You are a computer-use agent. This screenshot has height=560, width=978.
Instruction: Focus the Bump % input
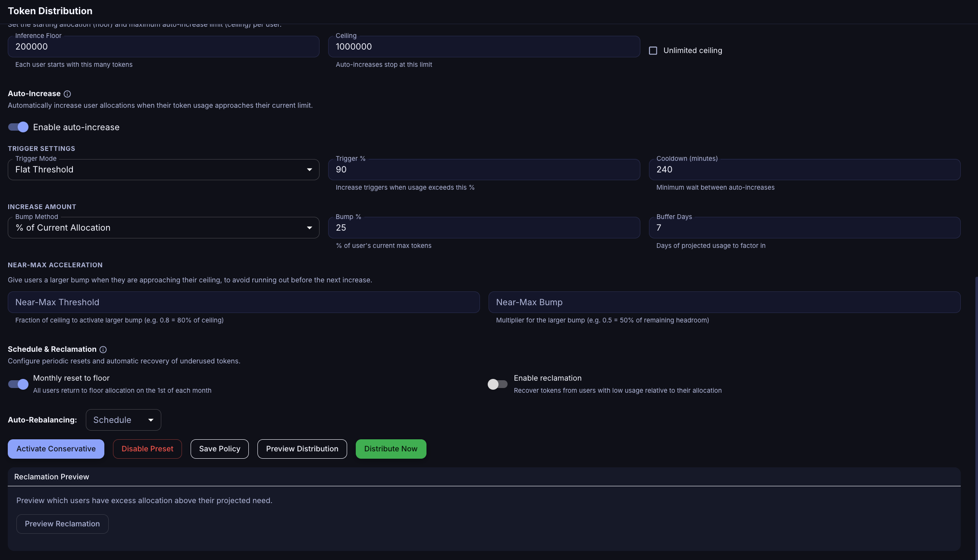coord(484,228)
